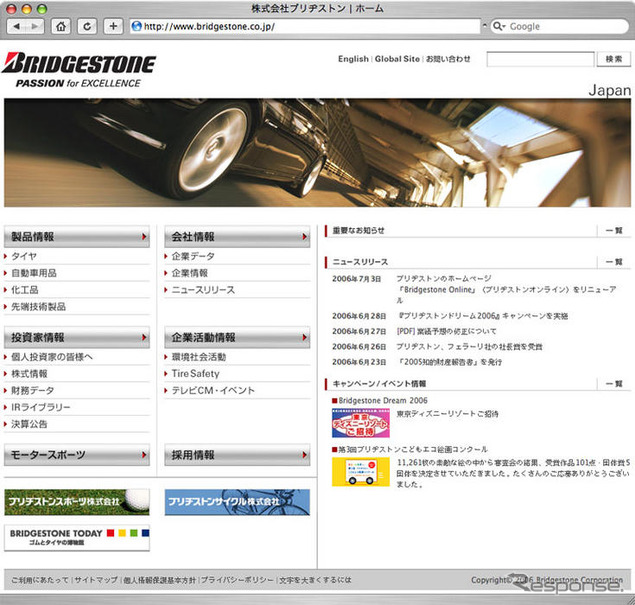The height and width of the screenshot is (605, 635).
Task: Open the お問い合わせ contact link
Action: [448, 59]
